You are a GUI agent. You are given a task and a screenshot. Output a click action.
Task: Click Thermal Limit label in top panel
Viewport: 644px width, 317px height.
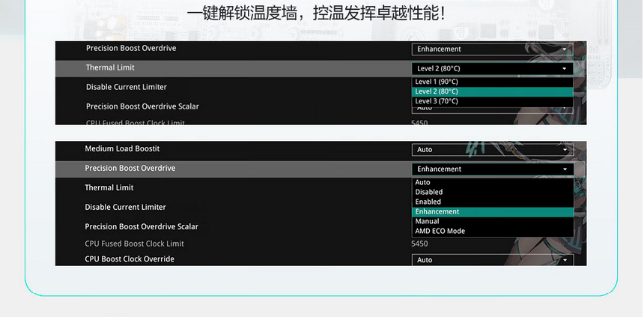tap(110, 67)
